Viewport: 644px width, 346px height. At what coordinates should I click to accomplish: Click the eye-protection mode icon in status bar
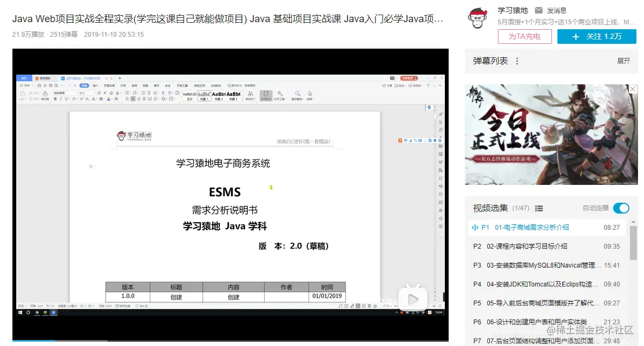pyautogui.click(x=375, y=306)
